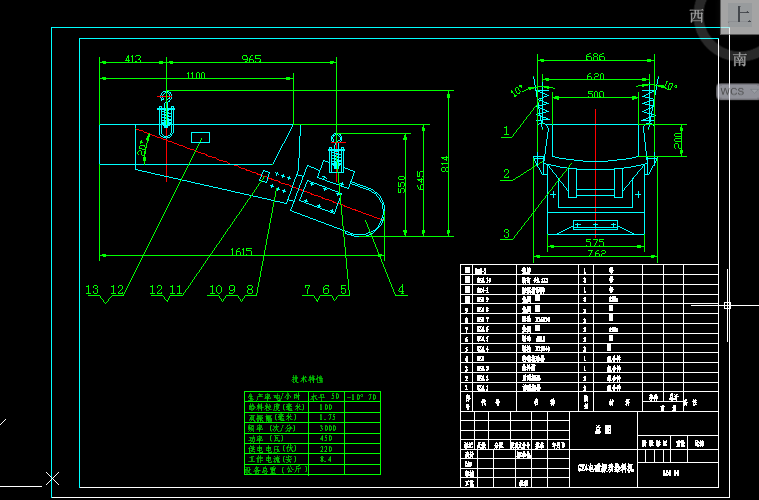Select the 686 width dimension

point(595,57)
